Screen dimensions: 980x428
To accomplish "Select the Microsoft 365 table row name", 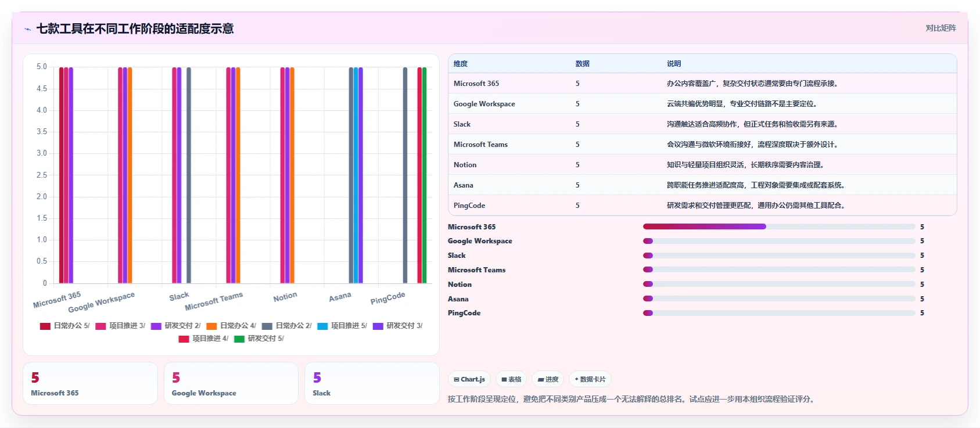I will click(x=476, y=84).
